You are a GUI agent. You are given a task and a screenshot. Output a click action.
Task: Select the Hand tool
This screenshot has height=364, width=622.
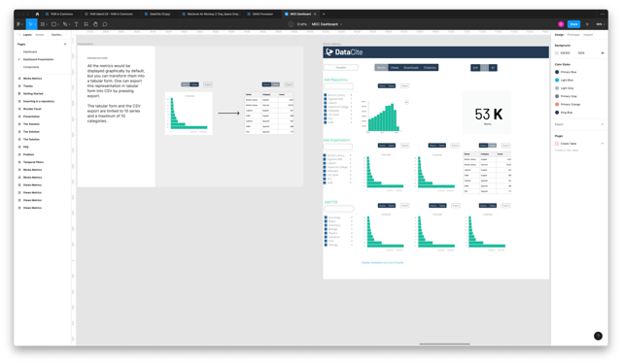95,24
